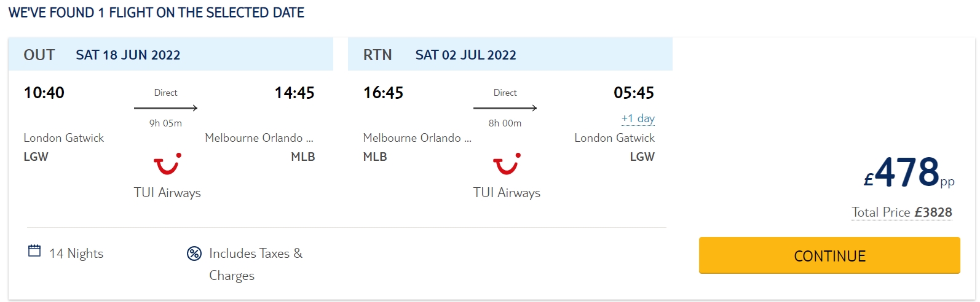Click the return 16:45 departure time
The image size is (980, 302).
pyautogui.click(x=383, y=93)
